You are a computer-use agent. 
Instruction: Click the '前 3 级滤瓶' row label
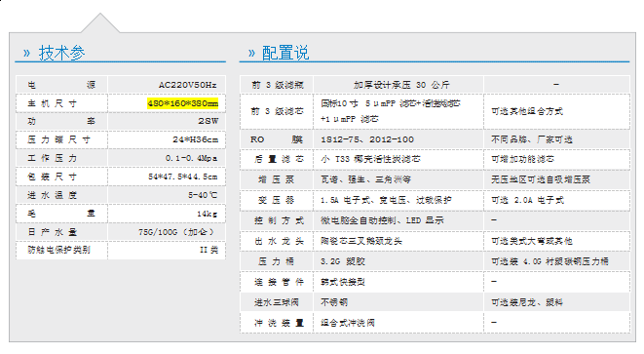coord(278,85)
